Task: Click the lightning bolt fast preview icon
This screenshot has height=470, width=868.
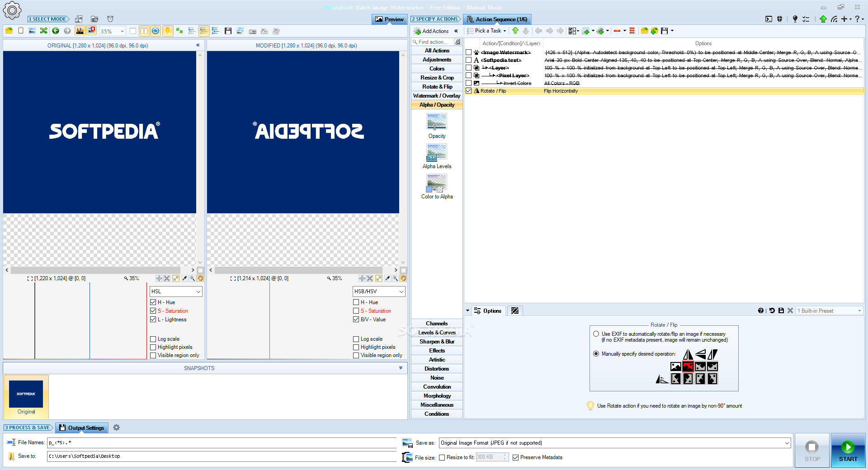Action: coord(168,31)
